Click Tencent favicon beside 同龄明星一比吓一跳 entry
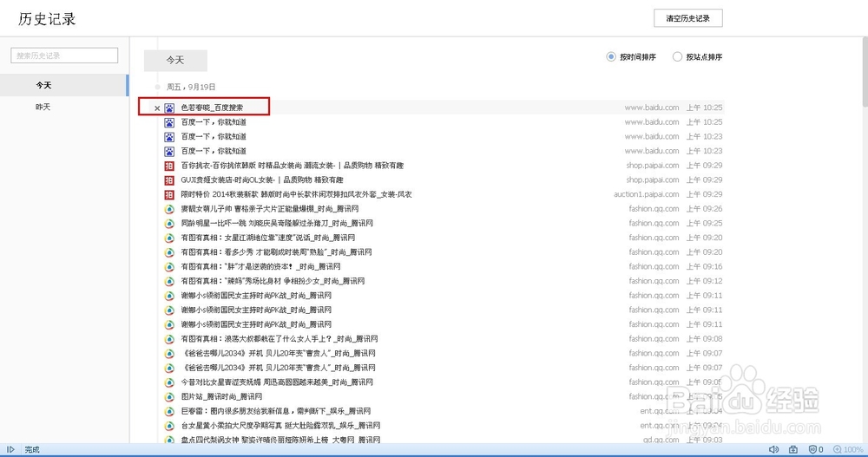The image size is (868, 457). (x=169, y=224)
